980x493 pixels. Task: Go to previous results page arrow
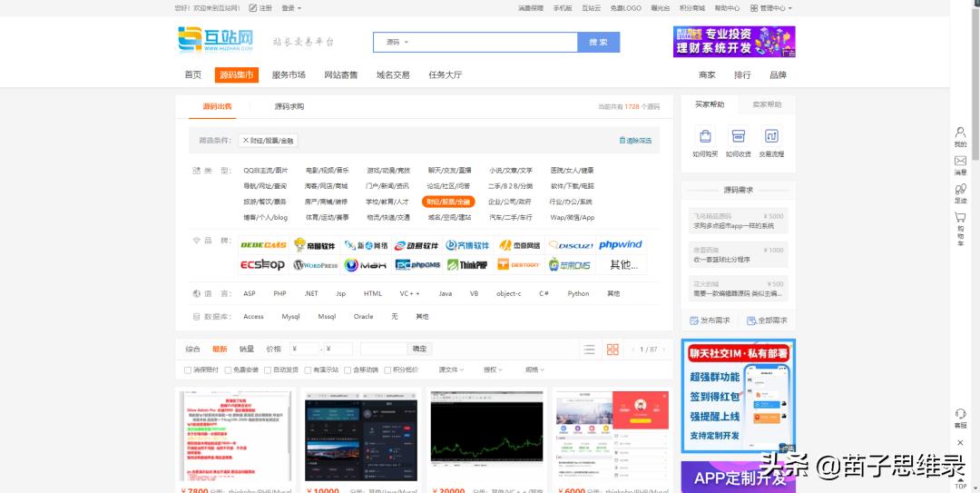coord(633,350)
